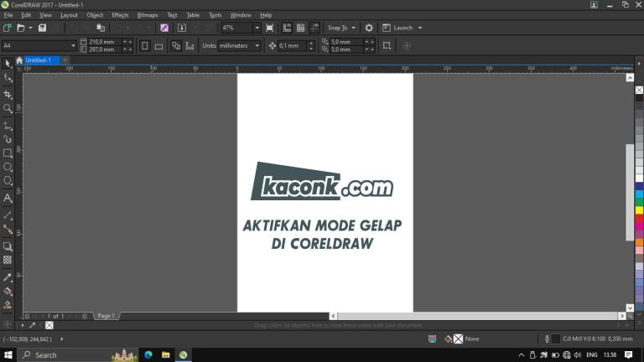Open the Layout menu

click(x=69, y=15)
